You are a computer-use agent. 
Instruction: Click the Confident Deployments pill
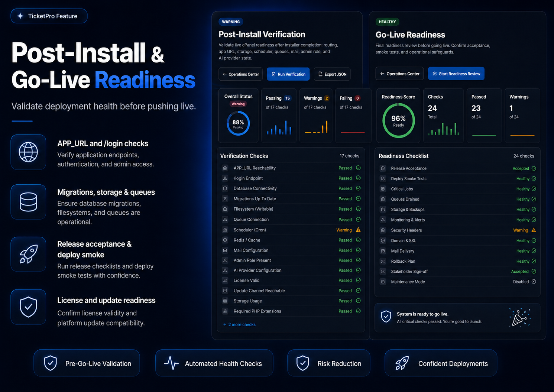pos(441,363)
